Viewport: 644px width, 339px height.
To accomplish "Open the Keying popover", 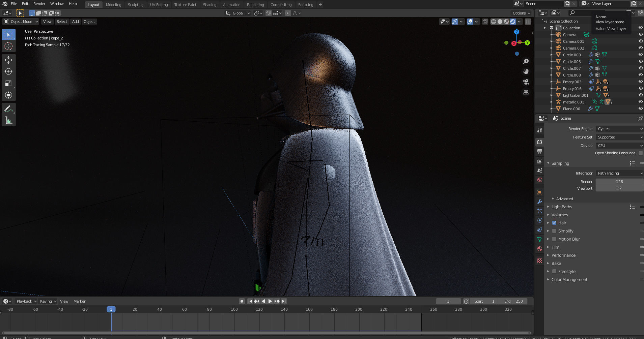I will [48, 301].
